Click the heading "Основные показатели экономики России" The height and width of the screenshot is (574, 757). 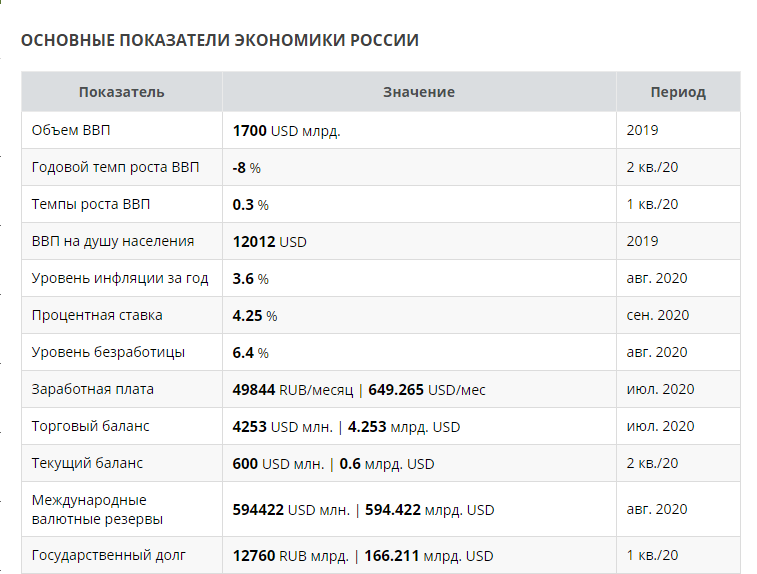click(x=220, y=40)
